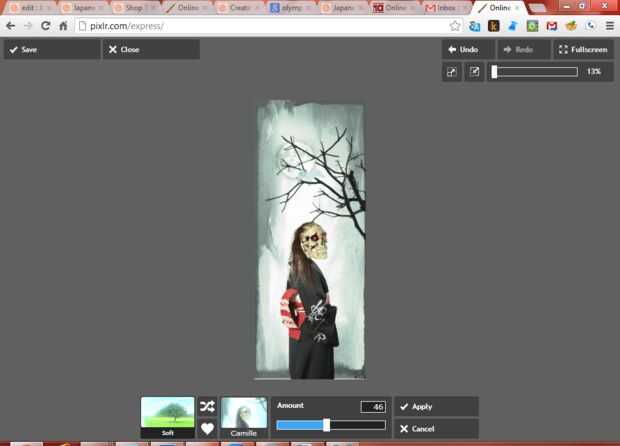Click the second square zoom icon beside the slider
Image resolution: width=620 pixels, height=446 pixels.
pyautogui.click(x=474, y=72)
